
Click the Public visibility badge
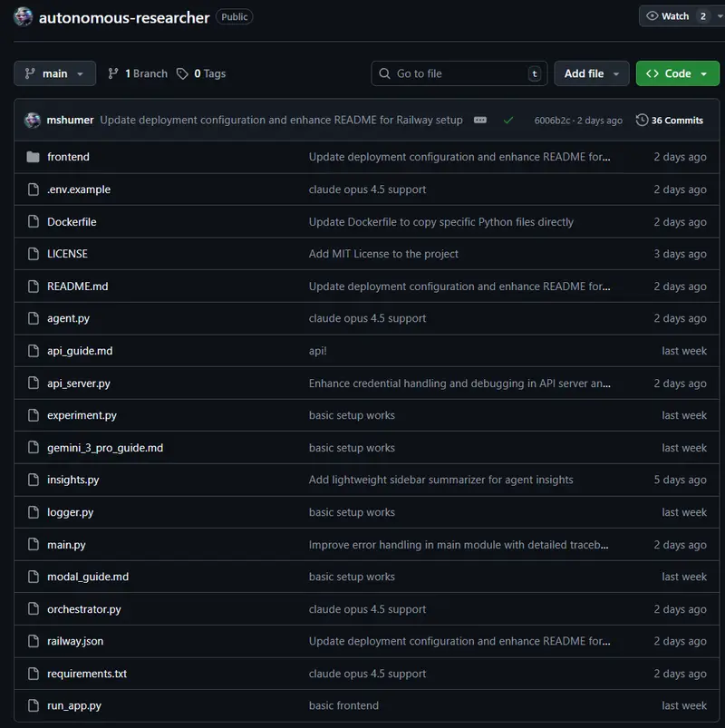234,16
